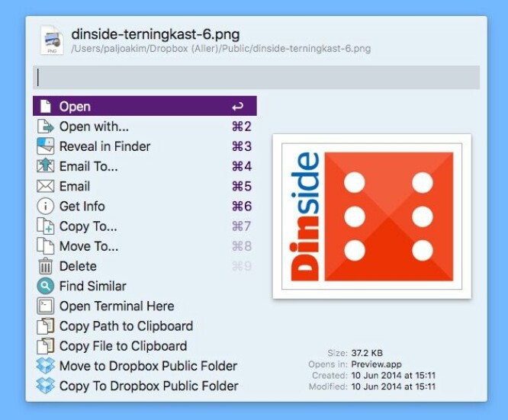
Task: Click the ⌘2 shortcut hint
Action: click(x=242, y=127)
